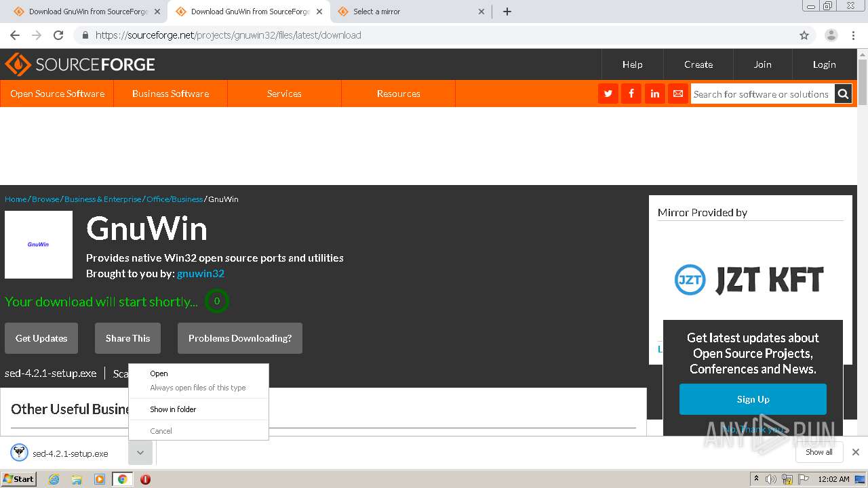This screenshot has width=868, height=488.
Task: Expand Resources menu
Action: click(398, 94)
